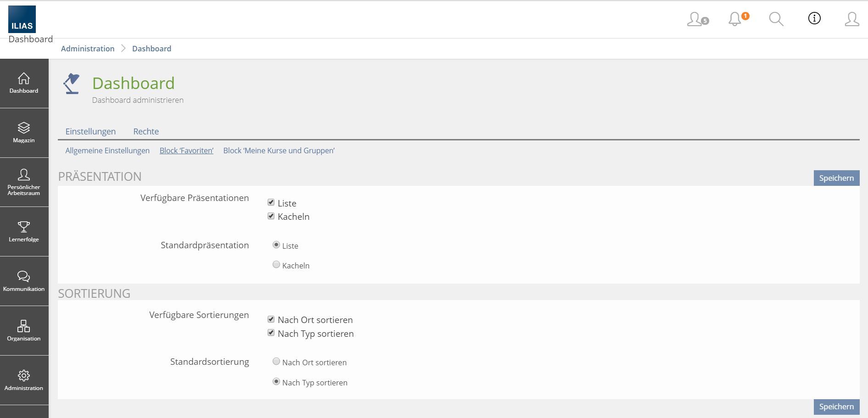868x418 pixels.
Task: Select Nach Ort sortieren as Standardsortierung
Action: [x=276, y=362]
